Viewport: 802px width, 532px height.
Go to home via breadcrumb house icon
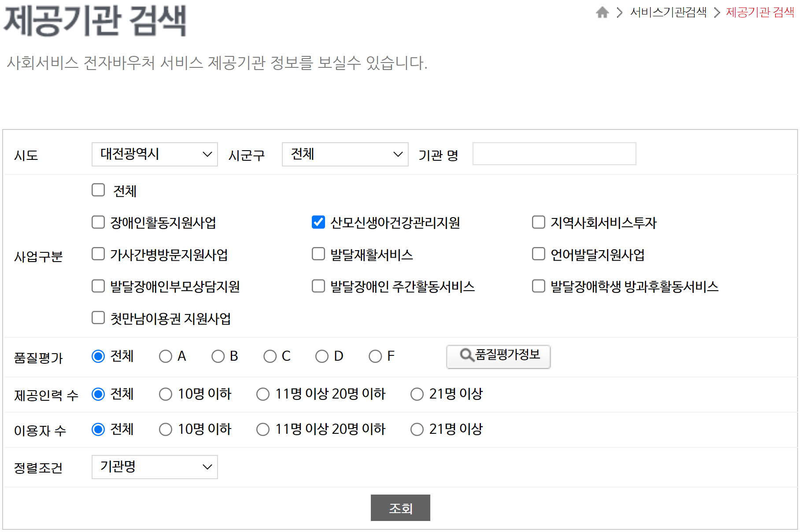tap(602, 12)
